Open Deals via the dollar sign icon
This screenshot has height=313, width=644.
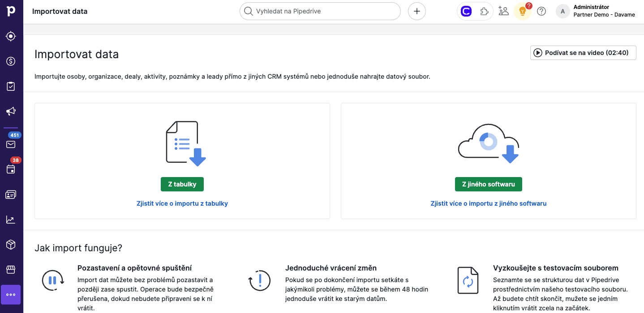11,61
